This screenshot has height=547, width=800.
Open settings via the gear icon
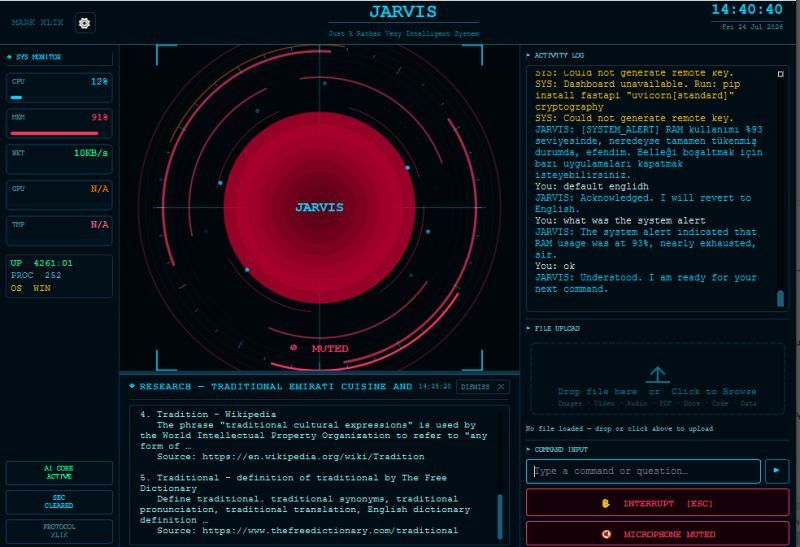[x=85, y=23]
